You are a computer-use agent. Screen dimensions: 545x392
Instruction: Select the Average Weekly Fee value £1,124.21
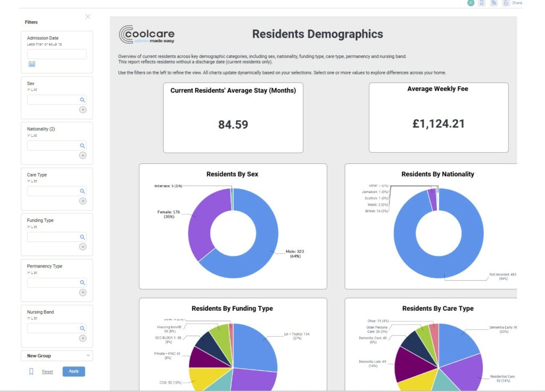(x=439, y=123)
